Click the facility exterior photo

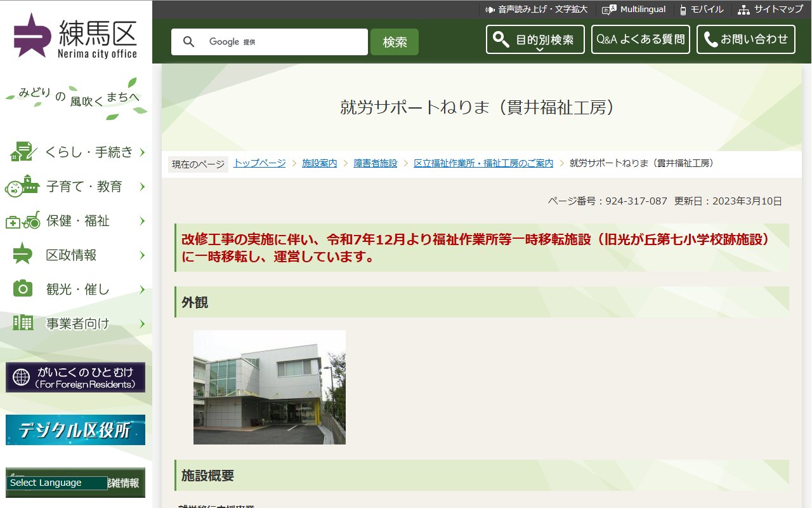click(270, 387)
